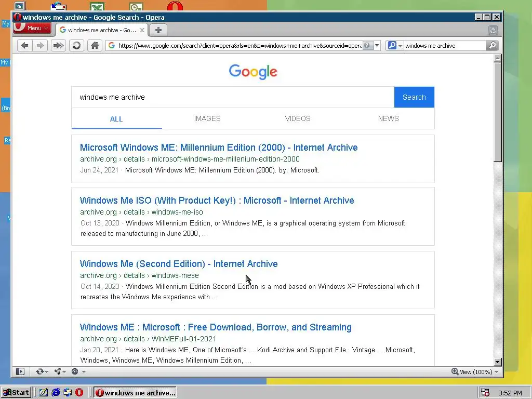Switch to the IMAGES tab
Image resolution: width=532 pixels, height=399 pixels.
207,119
